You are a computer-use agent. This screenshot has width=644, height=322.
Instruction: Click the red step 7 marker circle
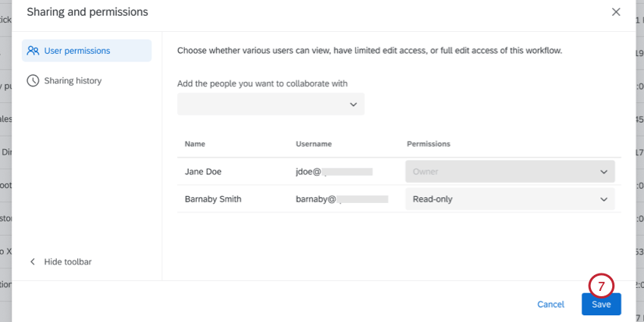click(601, 286)
